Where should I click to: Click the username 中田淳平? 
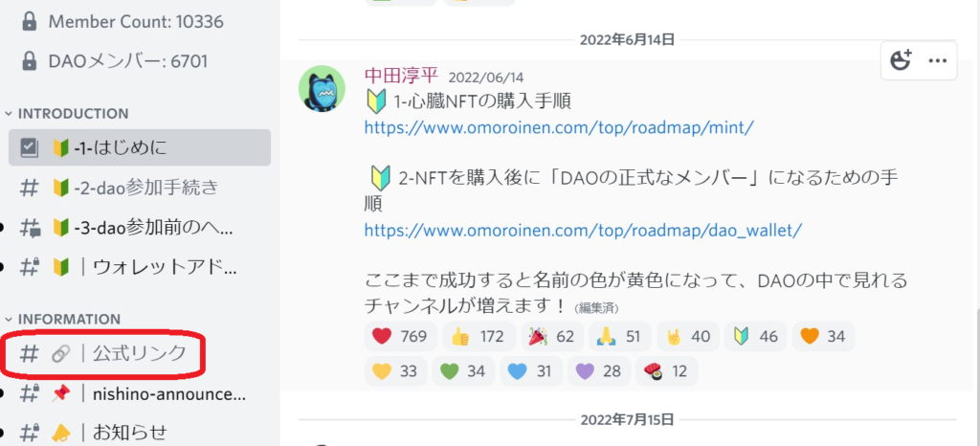(401, 77)
